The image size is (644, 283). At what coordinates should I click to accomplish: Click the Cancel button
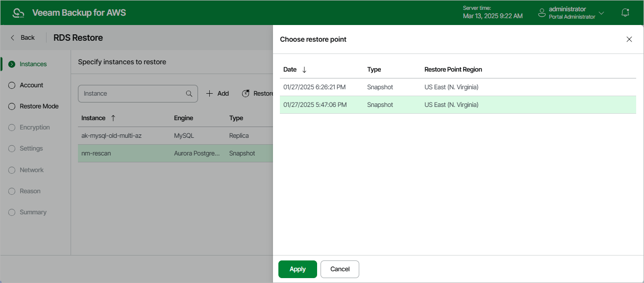[340, 269]
